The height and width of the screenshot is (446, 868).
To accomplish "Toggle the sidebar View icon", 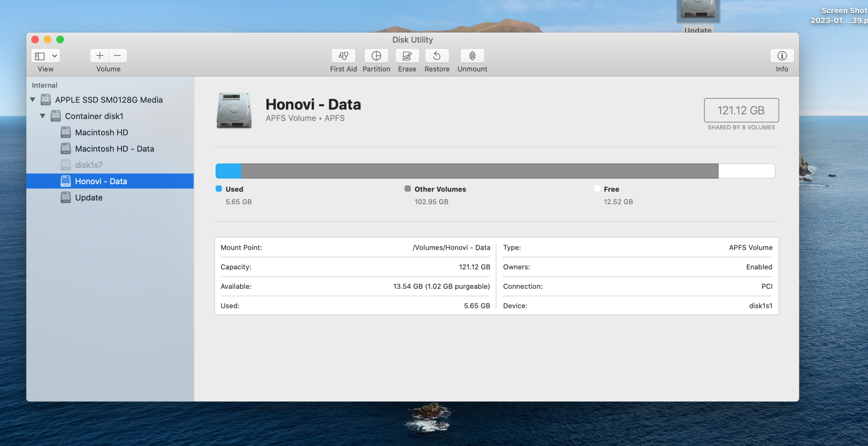I will point(40,56).
